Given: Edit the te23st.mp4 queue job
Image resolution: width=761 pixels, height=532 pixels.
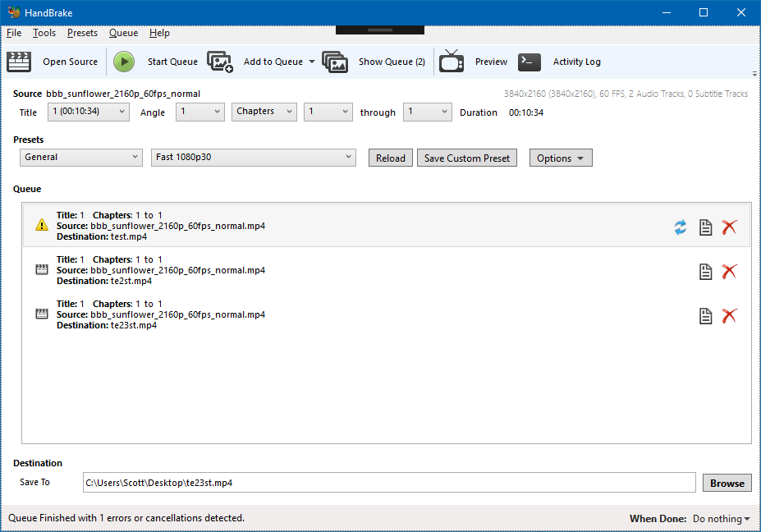Looking at the screenshot, I should (x=706, y=316).
